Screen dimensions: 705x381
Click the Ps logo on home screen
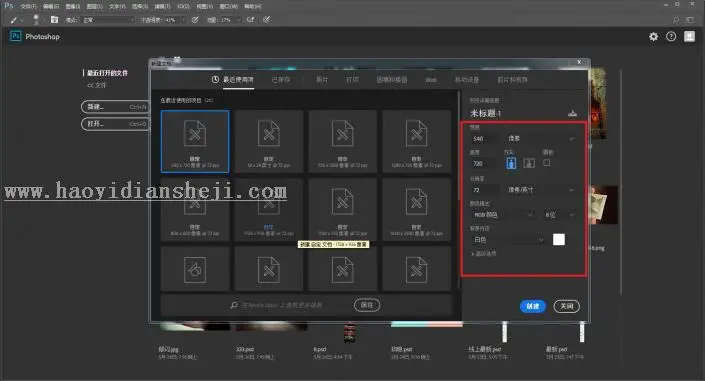point(16,36)
